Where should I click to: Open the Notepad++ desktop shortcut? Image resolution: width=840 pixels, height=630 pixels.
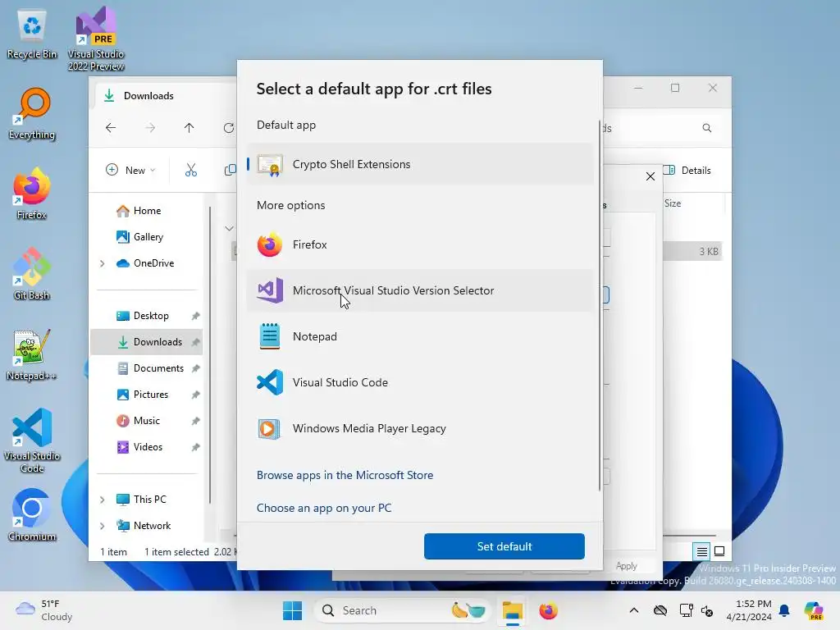pyautogui.click(x=32, y=354)
